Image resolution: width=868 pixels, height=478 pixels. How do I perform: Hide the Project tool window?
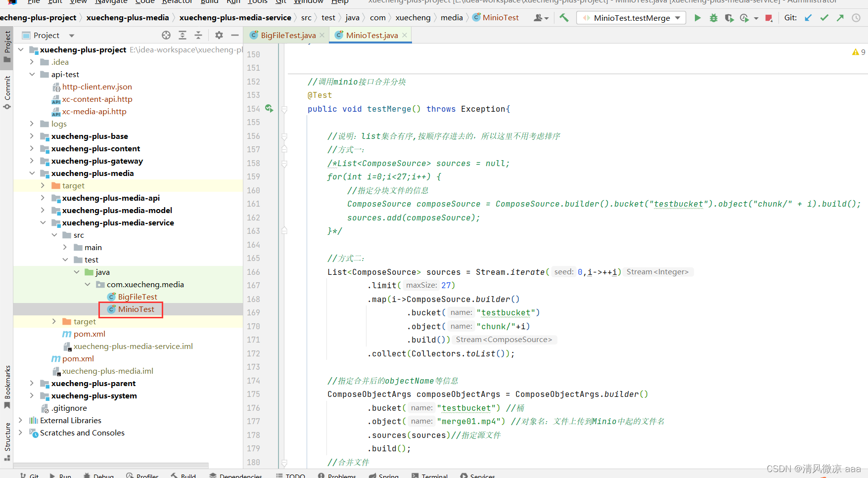tap(235, 35)
